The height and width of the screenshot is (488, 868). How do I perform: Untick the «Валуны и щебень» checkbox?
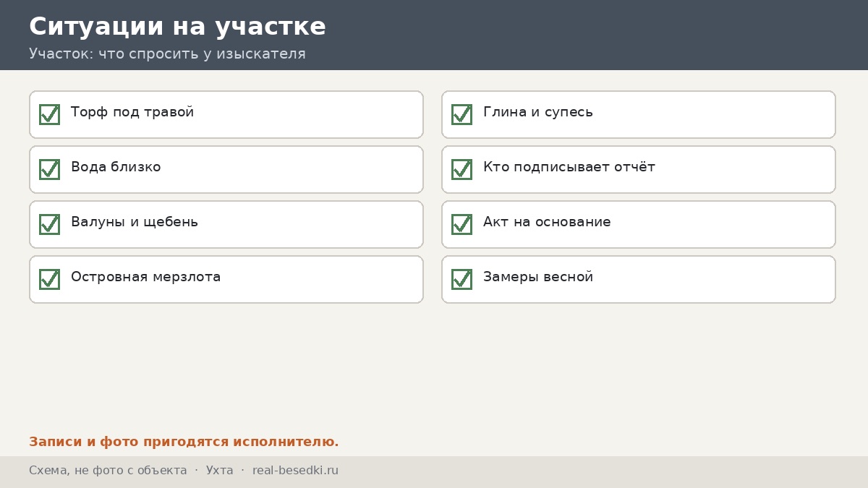tap(49, 224)
